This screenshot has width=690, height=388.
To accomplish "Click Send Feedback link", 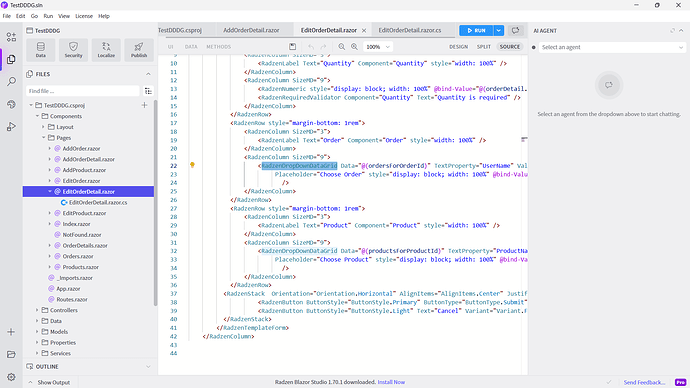I will point(644,382).
